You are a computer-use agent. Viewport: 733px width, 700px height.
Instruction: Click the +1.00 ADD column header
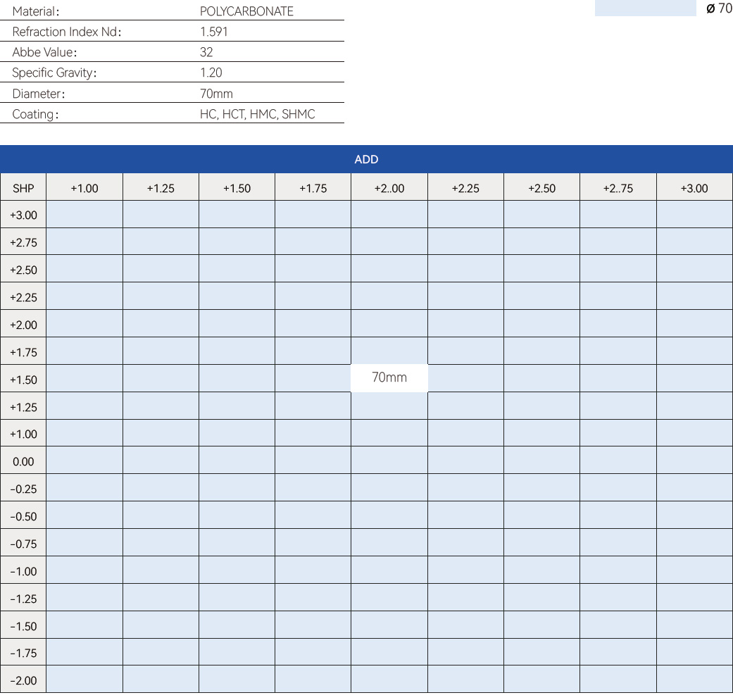click(84, 188)
